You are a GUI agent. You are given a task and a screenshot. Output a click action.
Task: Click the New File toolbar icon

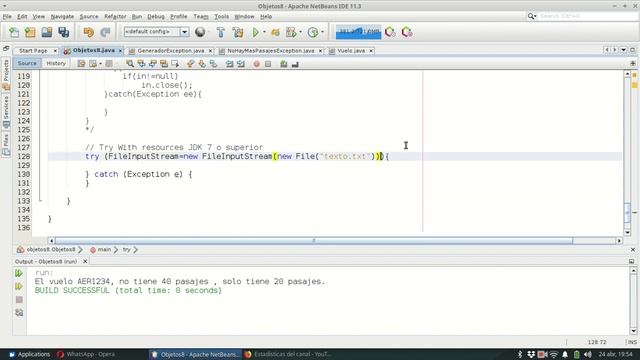pos(14,32)
